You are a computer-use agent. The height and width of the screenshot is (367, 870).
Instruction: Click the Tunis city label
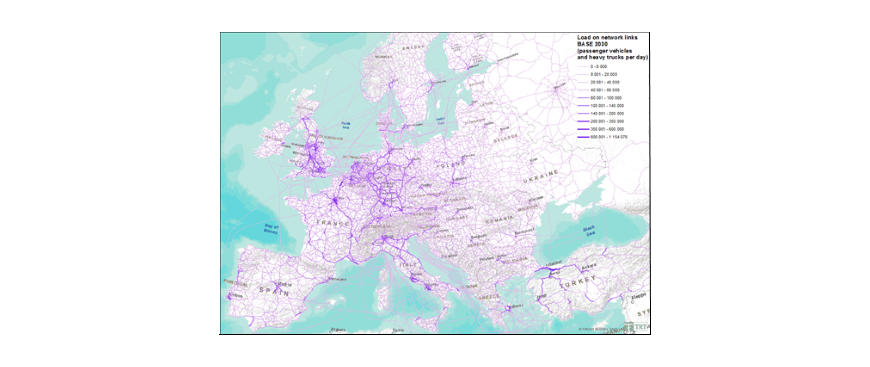click(x=397, y=330)
